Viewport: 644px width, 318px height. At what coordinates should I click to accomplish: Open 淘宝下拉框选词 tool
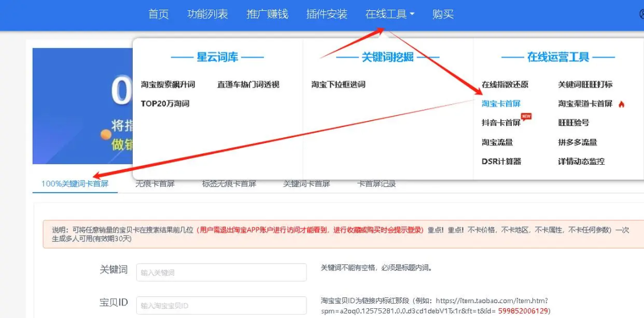338,85
